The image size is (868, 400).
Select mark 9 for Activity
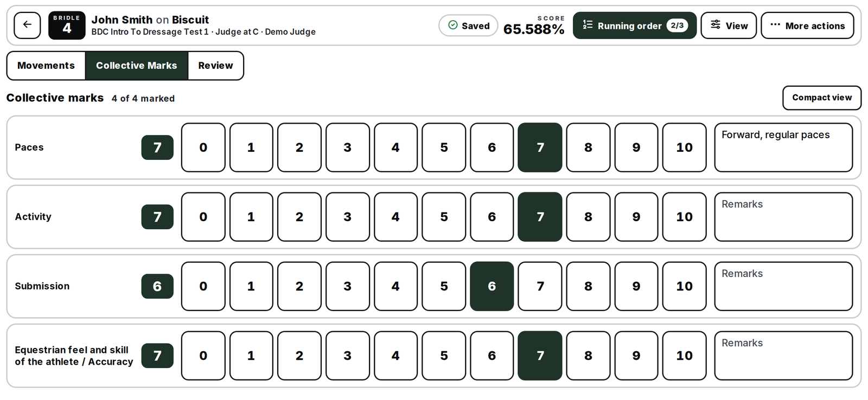pos(636,217)
